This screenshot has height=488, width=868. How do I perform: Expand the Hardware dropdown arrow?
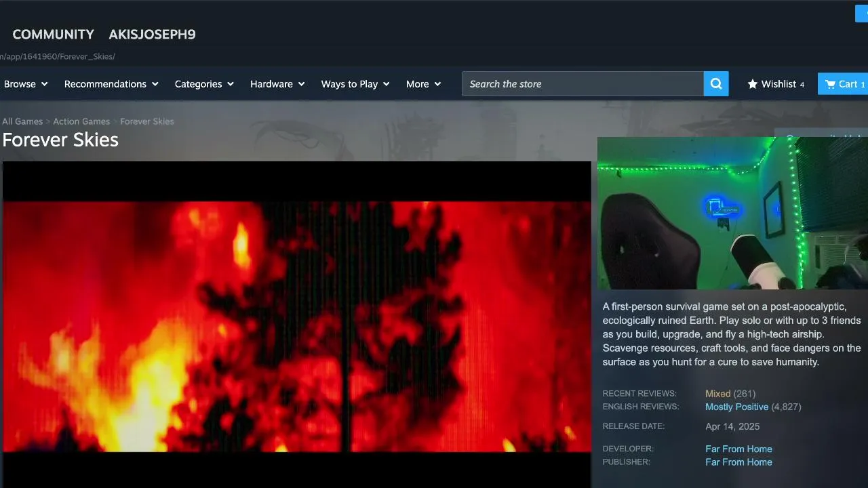pyautogui.click(x=302, y=84)
